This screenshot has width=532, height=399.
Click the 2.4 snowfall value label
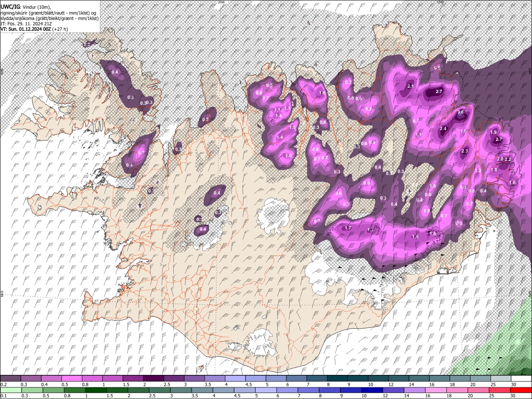(x=443, y=129)
